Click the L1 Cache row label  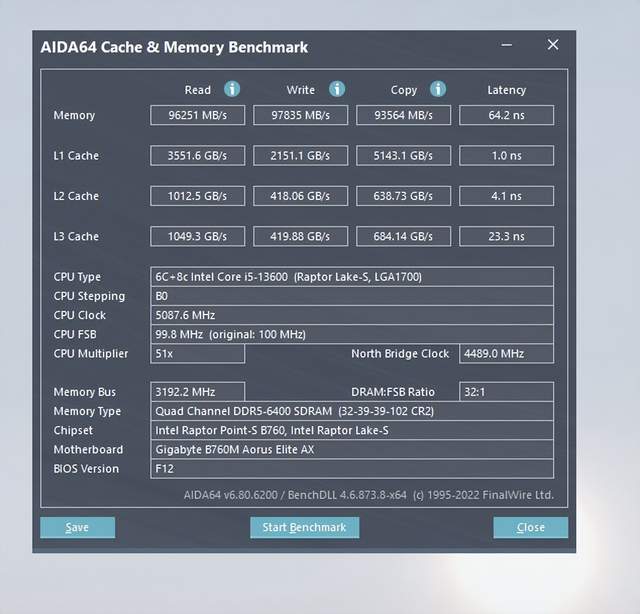76,156
